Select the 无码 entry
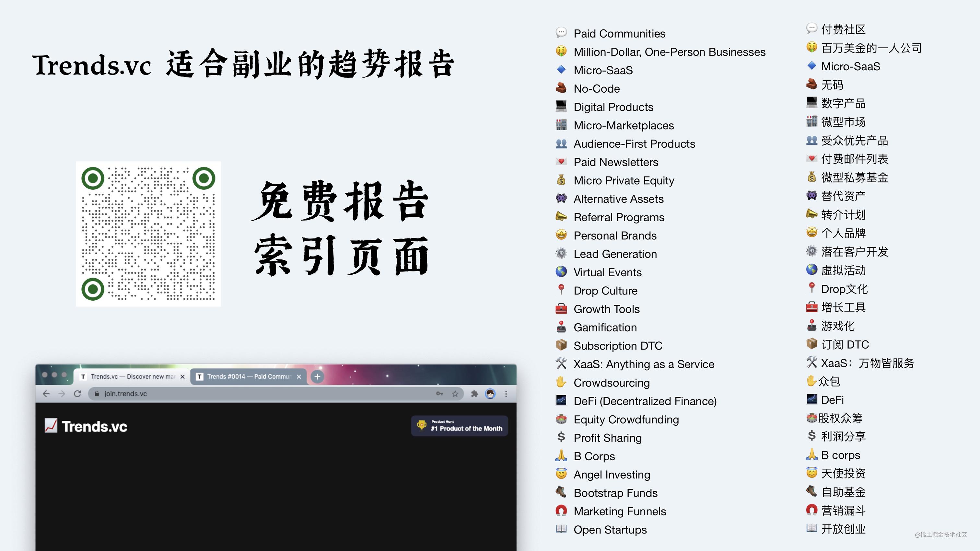980x551 pixels. pos(832,85)
